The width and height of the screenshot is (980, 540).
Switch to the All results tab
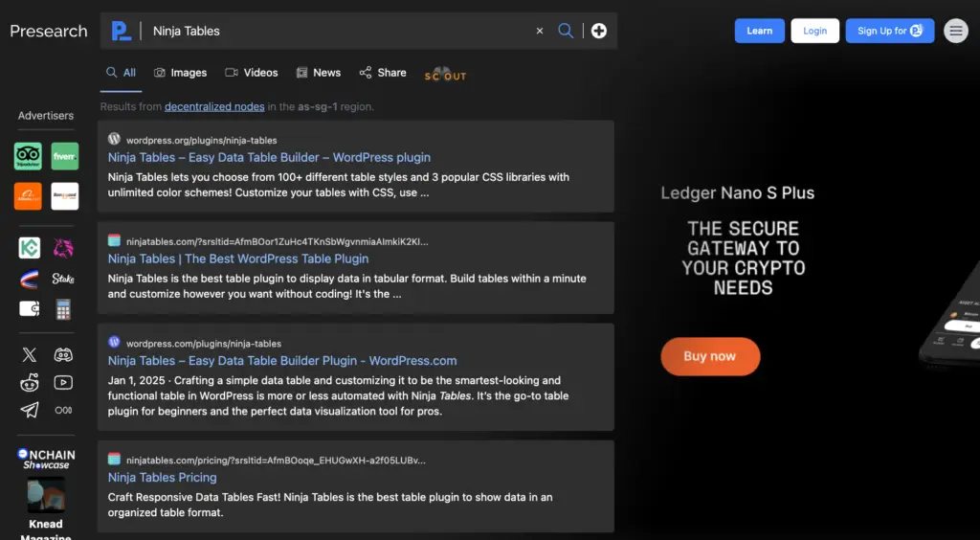(x=122, y=73)
